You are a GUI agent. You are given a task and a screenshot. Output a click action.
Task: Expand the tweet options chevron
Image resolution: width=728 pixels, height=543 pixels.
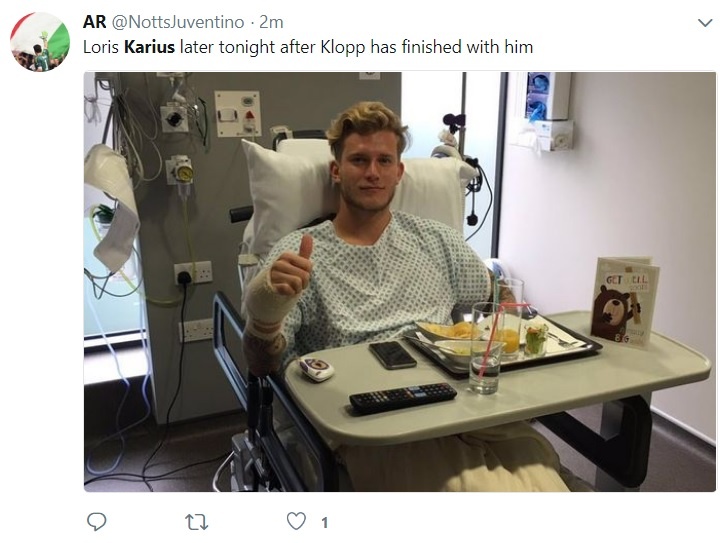[705, 23]
